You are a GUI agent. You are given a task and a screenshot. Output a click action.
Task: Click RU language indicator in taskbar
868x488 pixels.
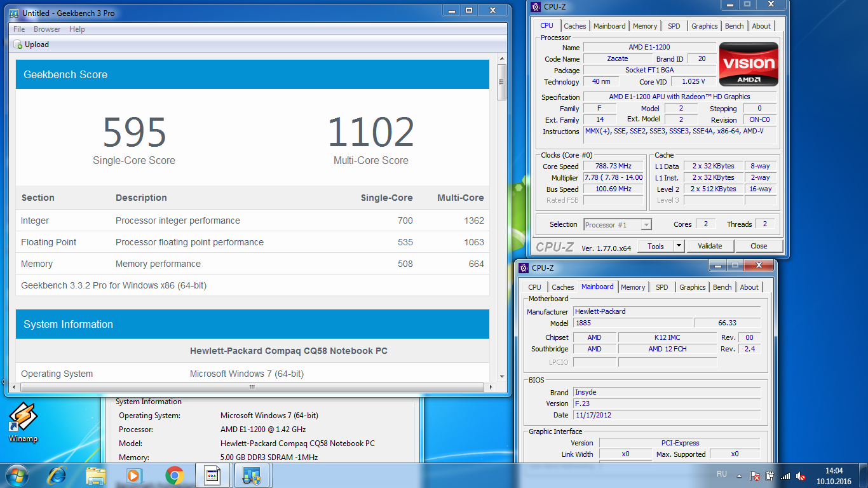(x=722, y=474)
